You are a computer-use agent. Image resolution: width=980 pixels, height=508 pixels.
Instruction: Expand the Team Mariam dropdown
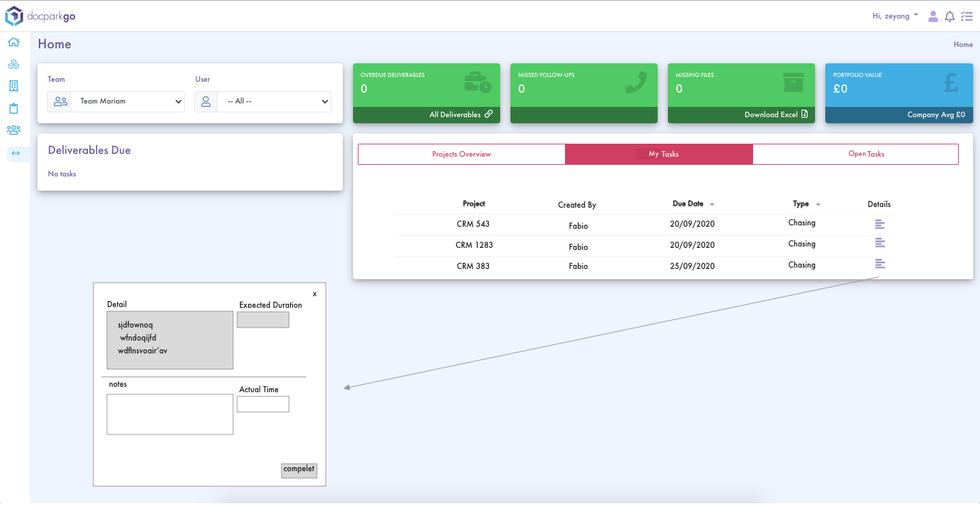coord(127,101)
